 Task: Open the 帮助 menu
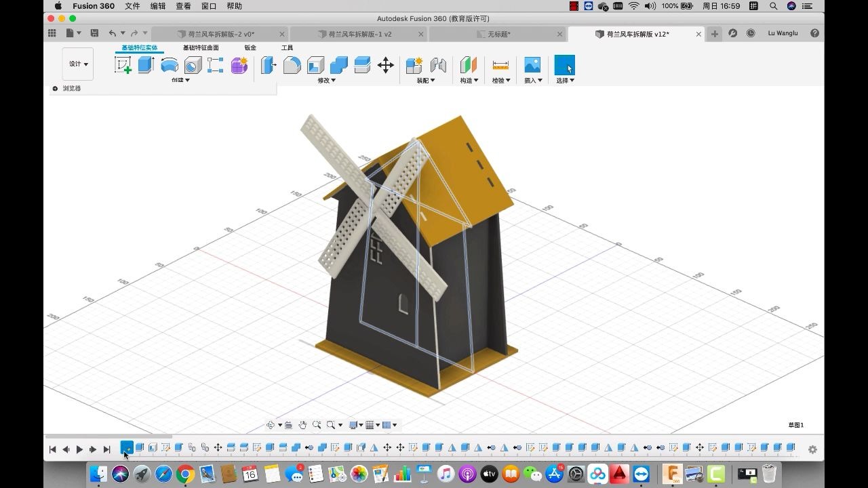point(234,6)
